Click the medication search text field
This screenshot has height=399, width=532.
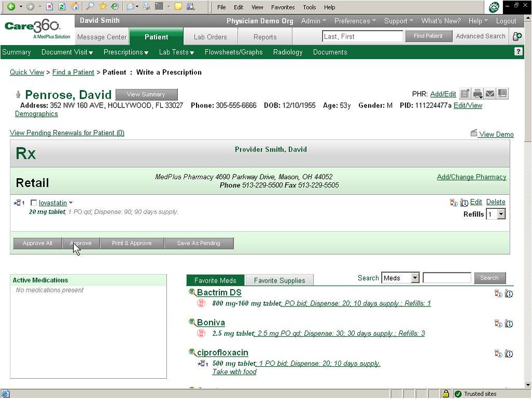point(447,278)
